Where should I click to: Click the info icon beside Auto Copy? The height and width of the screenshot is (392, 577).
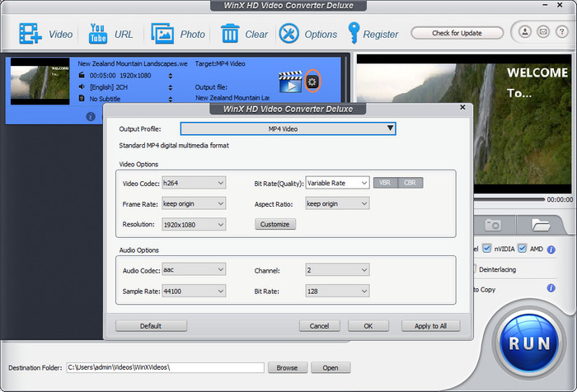coord(551,288)
